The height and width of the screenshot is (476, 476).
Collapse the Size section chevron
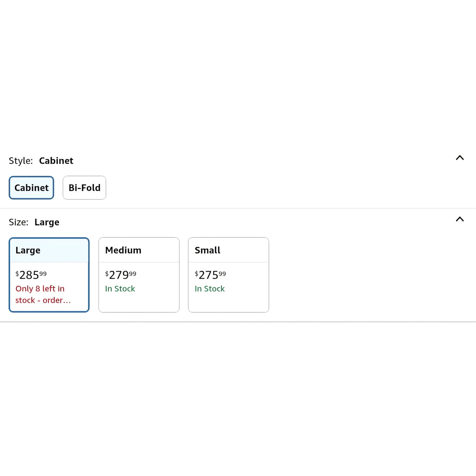460,219
